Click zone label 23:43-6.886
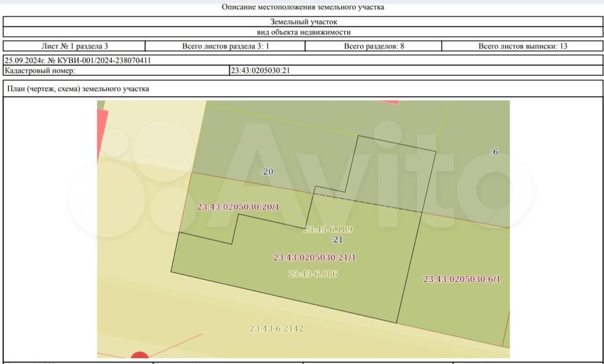 click(x=313, y=273)
